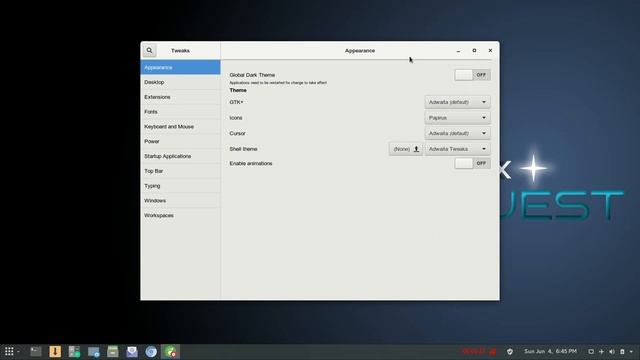This screenshot has height=360, width=640.
Task: Click the red recording indicator in panel
Action: point(479,351)
